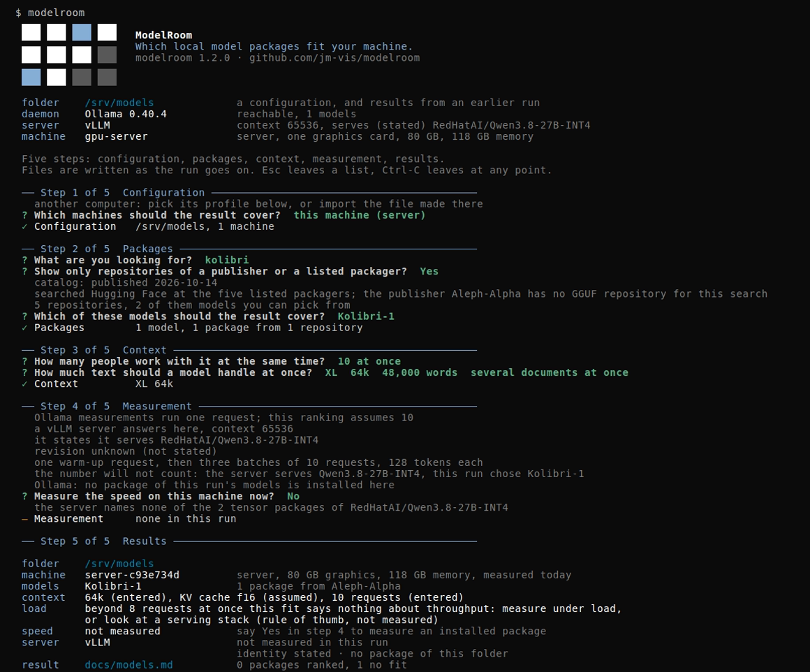Viewport: 810px width, 672px height.
Task: Click "1 package from Aleph-Alpha" text
Action: point(318,586)
